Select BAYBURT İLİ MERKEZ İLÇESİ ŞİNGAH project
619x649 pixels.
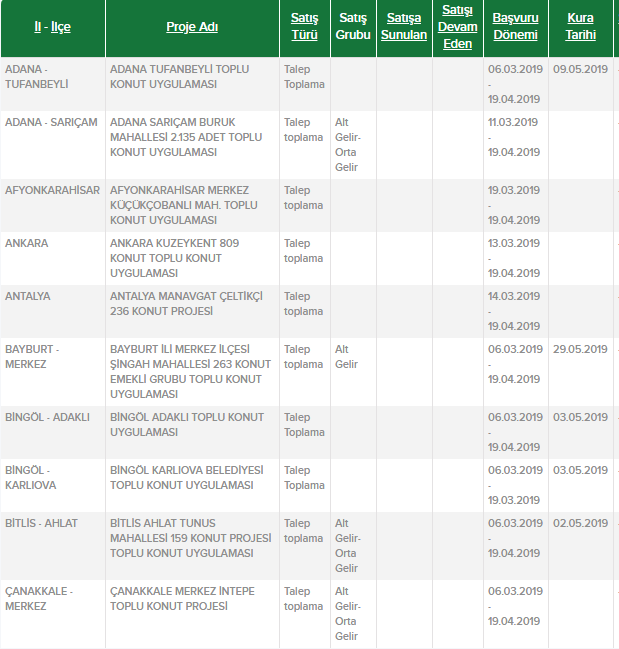click(190, 371)
